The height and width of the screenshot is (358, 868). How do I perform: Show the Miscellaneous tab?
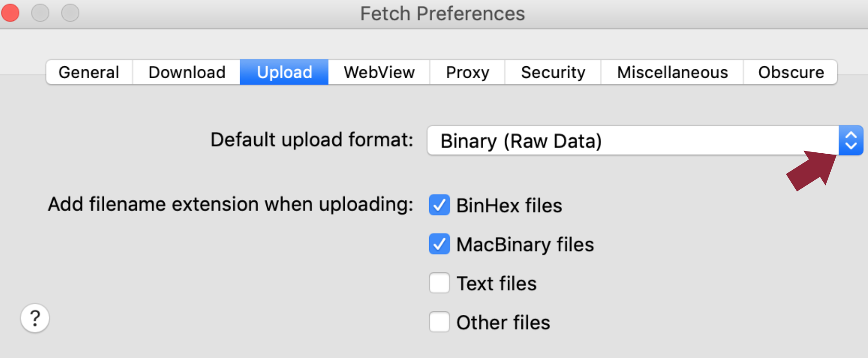pyautogui.click(x=672, y=72)
